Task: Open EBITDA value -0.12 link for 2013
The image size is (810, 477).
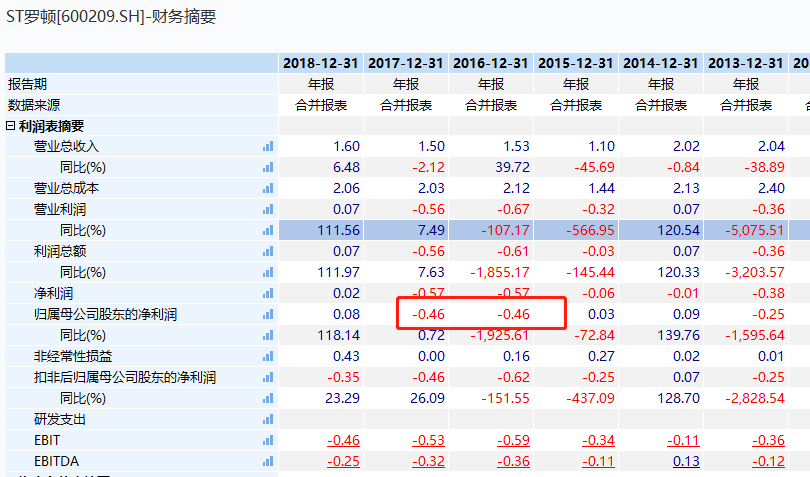Action: 768,461
